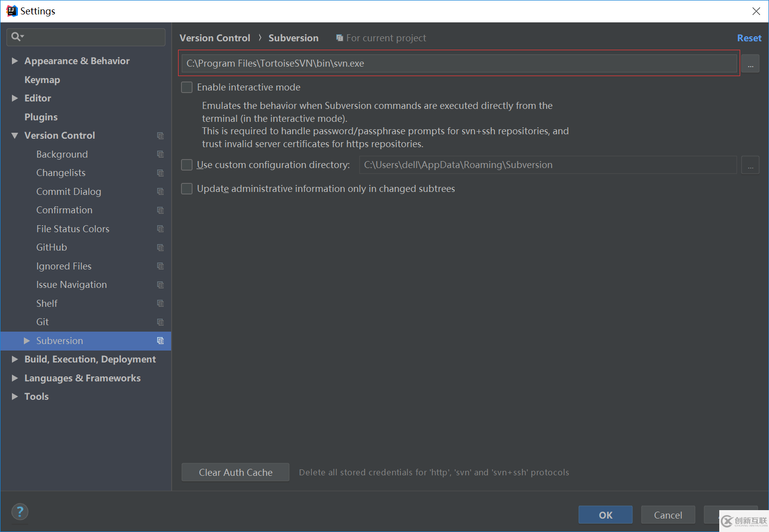Viewport: 769px width, 532px height.
Task: Click project-level icon beside Confirmation
Action: (x=160, y=210)
